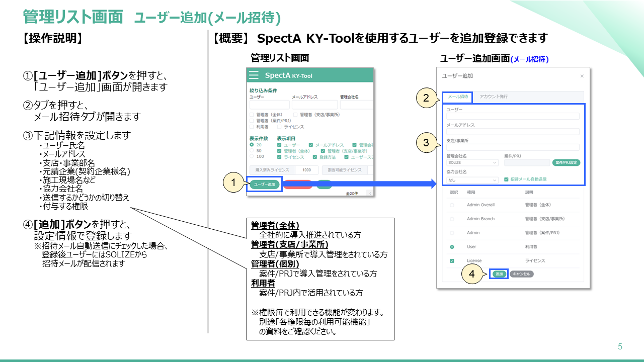Expand the 管理会社名 SOLIZE dropdown
Screen dimensions: 644x362
click(472, 163)
